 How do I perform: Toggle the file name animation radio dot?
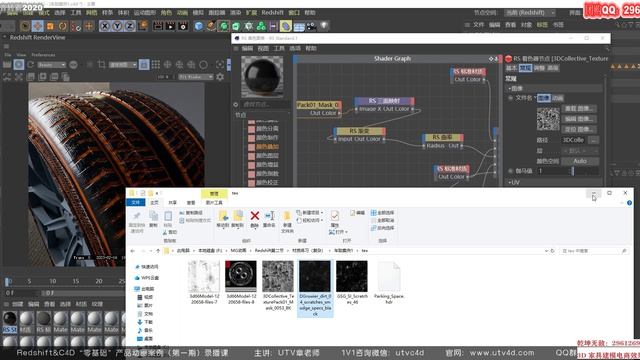pyautogui.click(x=510, y=98)
